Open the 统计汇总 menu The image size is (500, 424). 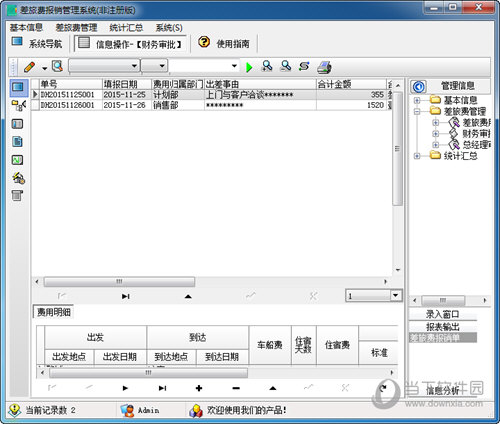[126, 28]
